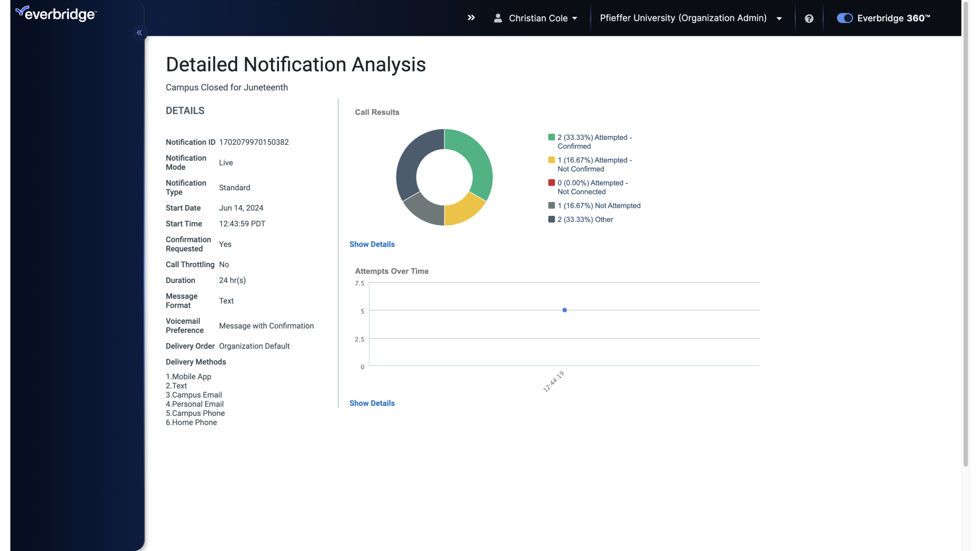Click the user profile person icon
This screenshot has height=551, width=980.
pos(499,18)
